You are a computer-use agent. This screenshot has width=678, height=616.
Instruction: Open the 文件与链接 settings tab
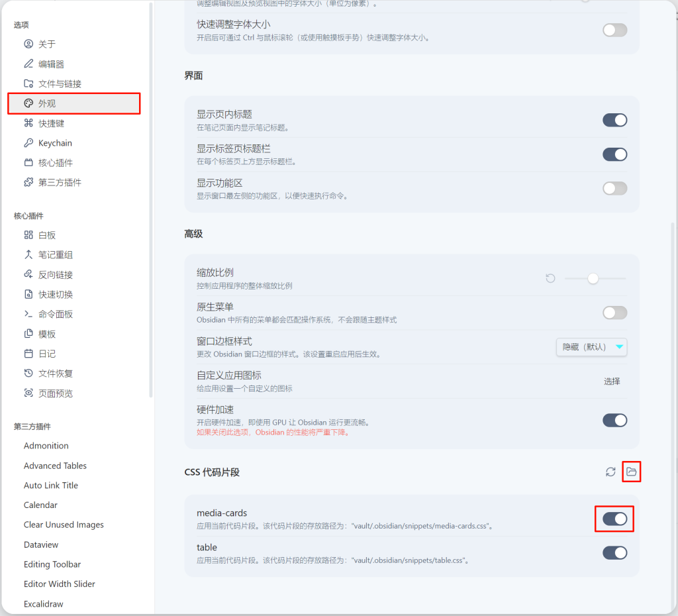(x=60, y=84)
